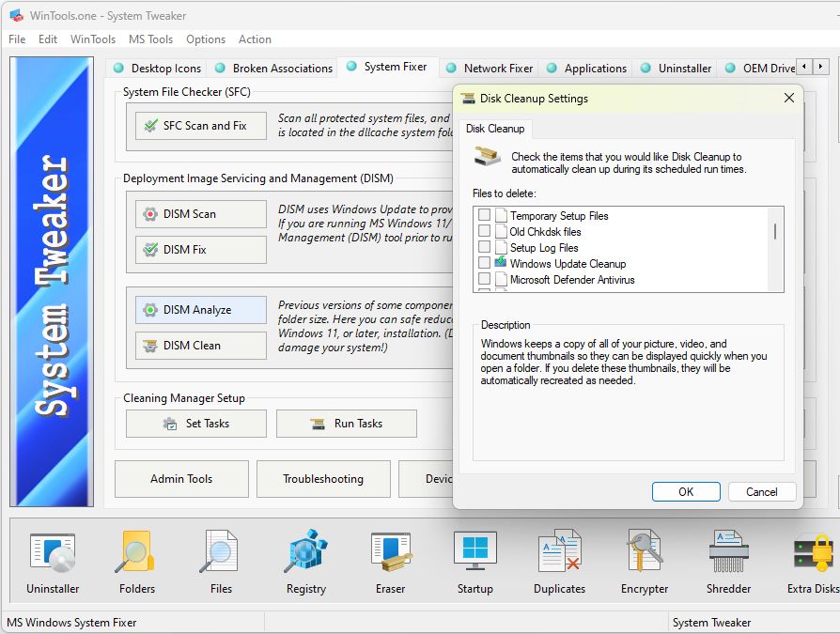Run DISM Clean
The height and width of the screenshot is (634, 840).
(201, 346)
